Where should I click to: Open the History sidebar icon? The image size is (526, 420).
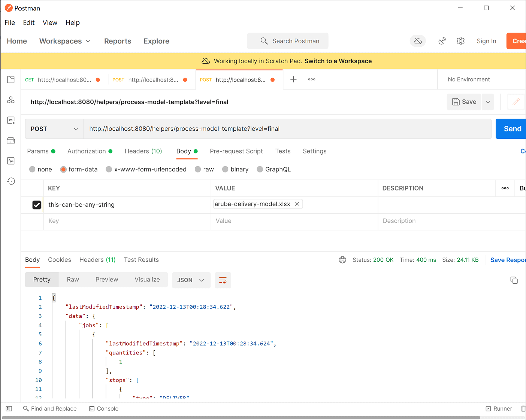pos(11,181)
